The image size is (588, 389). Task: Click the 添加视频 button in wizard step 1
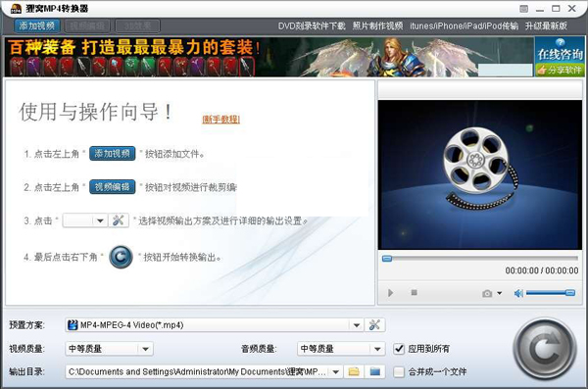[112, 154]
